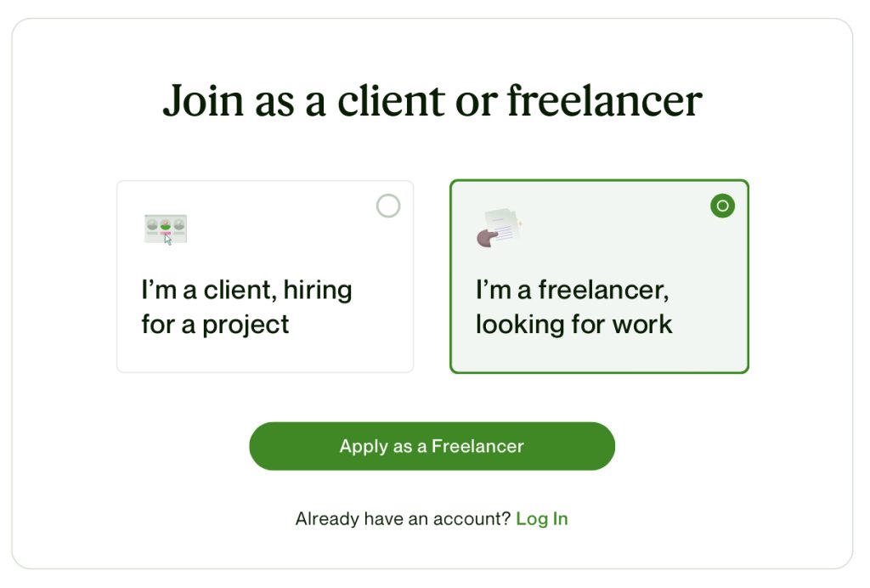The width and height of the screenshot is (870, 588).
Task: Click "for a project" text line
Action: click(x=215, y=324)
